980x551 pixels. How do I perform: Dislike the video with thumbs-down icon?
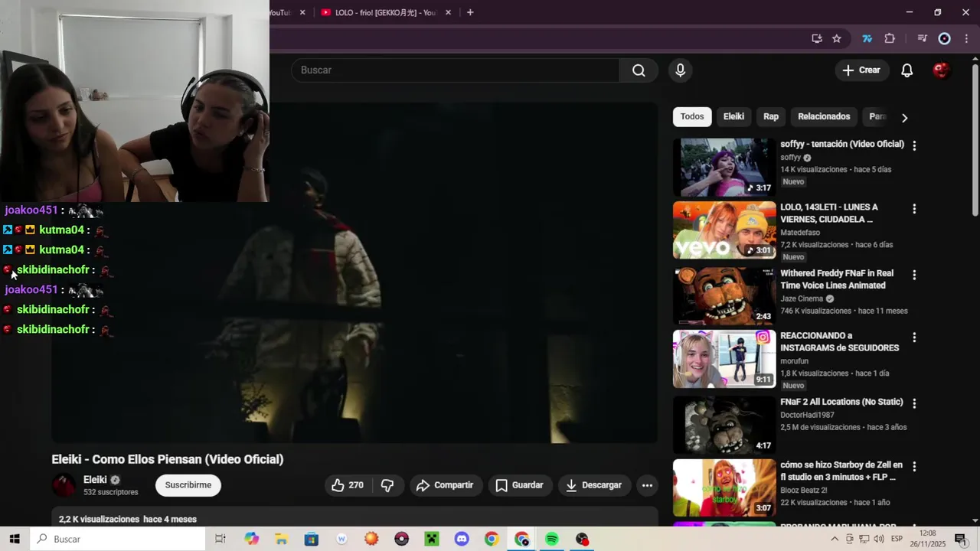pyautogui.click(x=387, y=485)
